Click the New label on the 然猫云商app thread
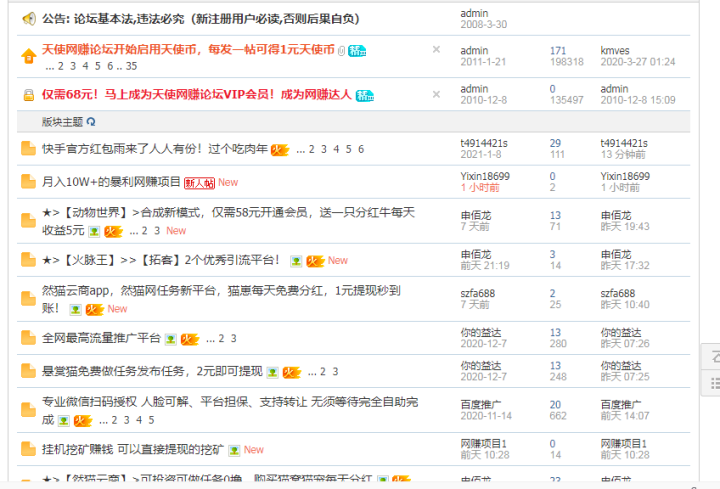This screenshot has height=489, width=720. pyautogui.click(x=117, y=309)
